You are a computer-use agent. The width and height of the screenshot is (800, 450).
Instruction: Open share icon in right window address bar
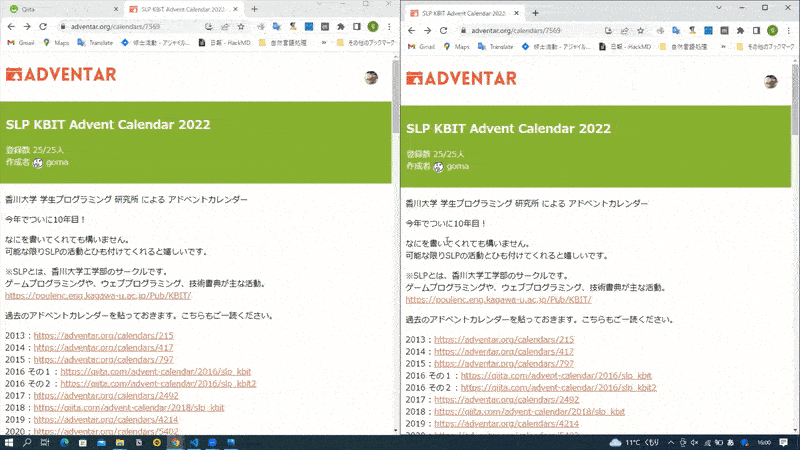click(624, 31)
